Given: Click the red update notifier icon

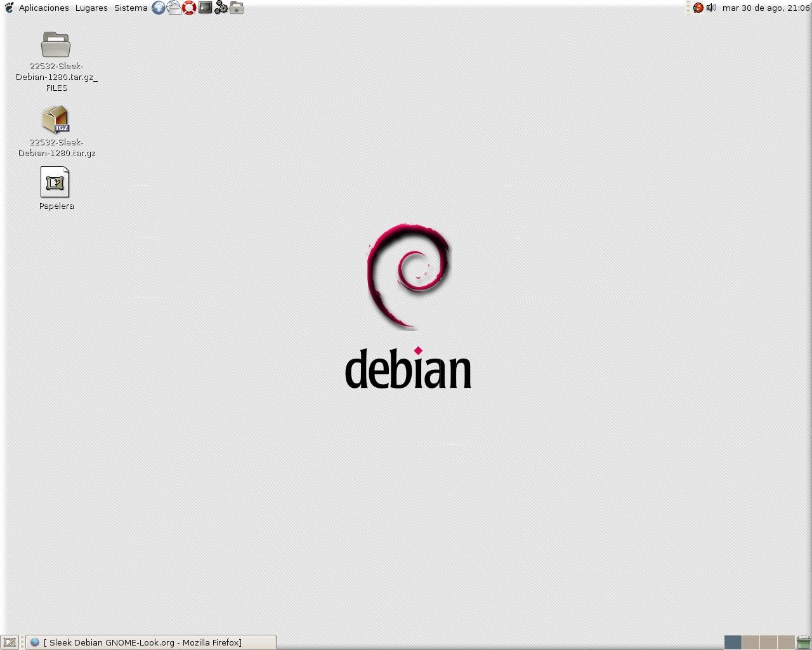Looking at the screenshot, I should point(698,8).
